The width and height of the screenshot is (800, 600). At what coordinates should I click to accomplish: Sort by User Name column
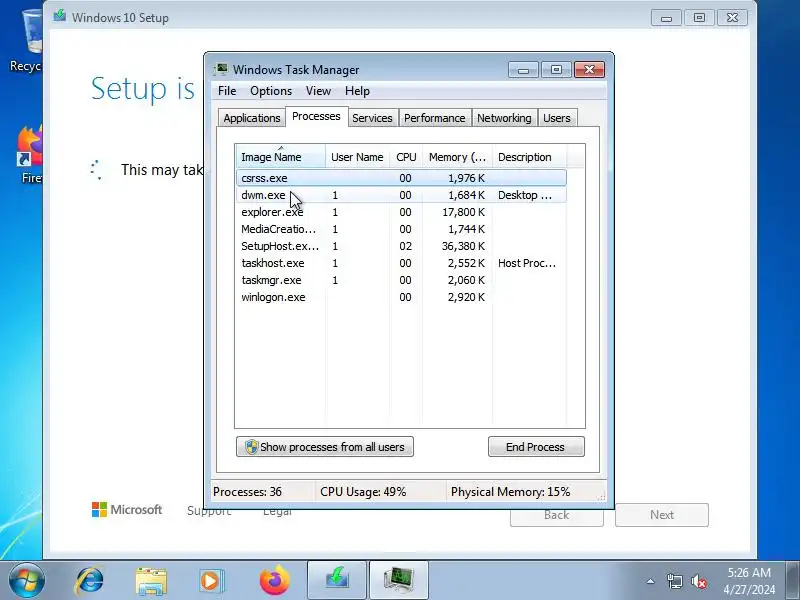click(357, 157)
